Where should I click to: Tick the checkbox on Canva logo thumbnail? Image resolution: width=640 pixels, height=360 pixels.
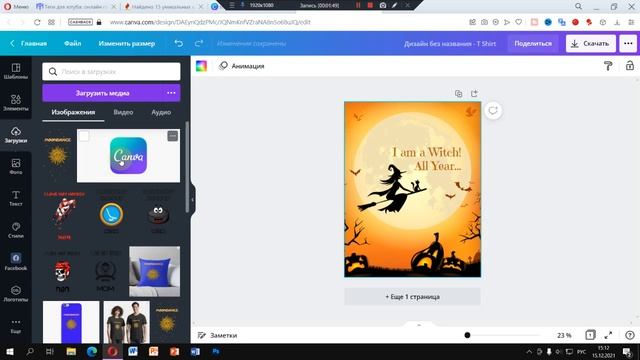tap(84, 136)
